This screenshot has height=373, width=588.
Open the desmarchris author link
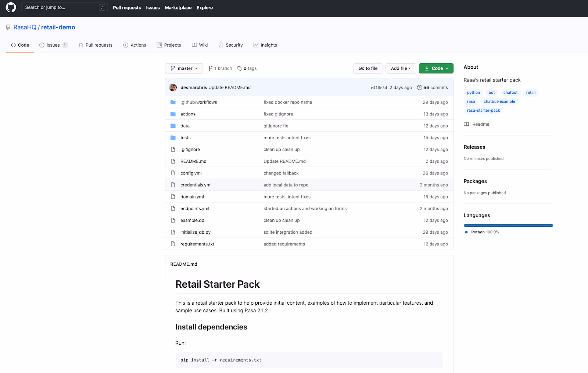[x=194, y=87]
